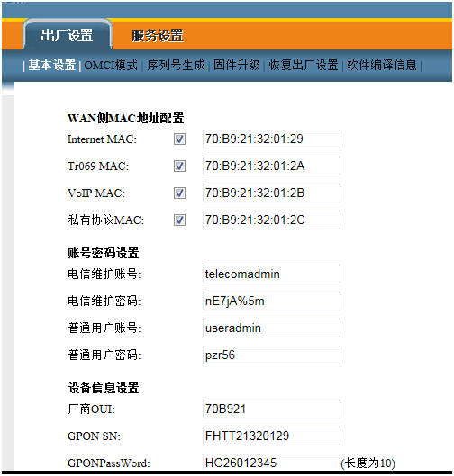
Task: Toggle the Tr069 MAC checkbox
Action: (179, 166)
